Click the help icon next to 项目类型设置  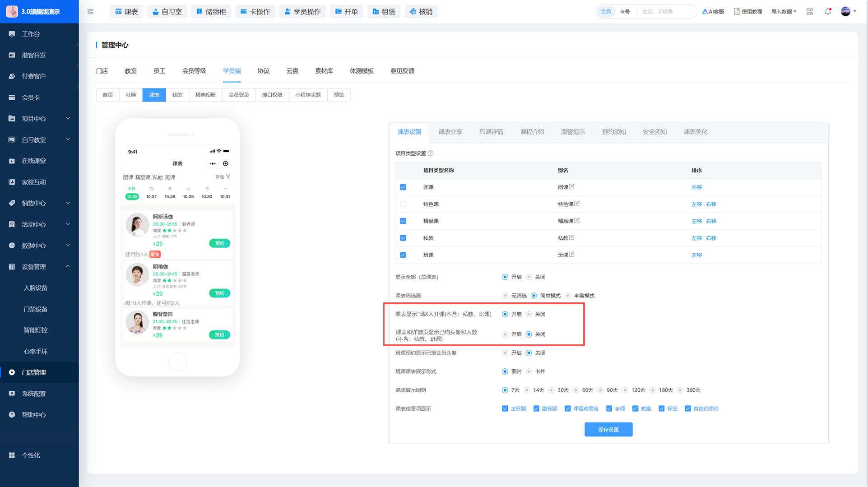[431, 153]
